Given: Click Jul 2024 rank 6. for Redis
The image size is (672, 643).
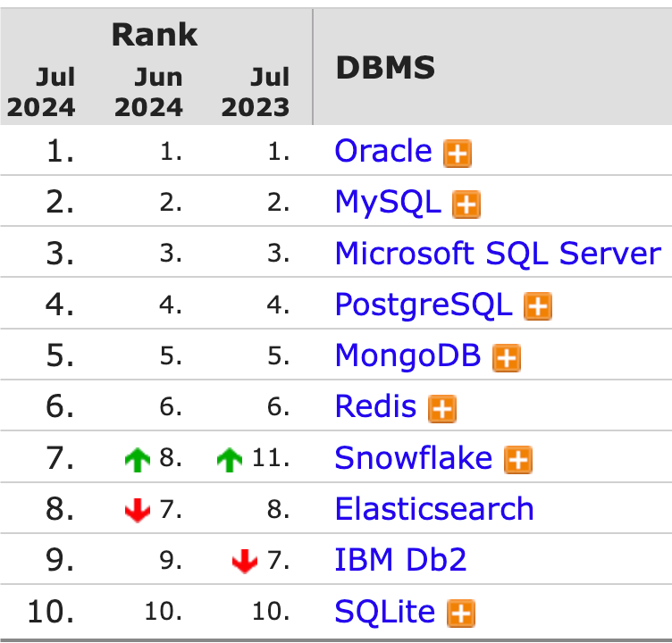Looking at the screenshot, I should (60, 406).
